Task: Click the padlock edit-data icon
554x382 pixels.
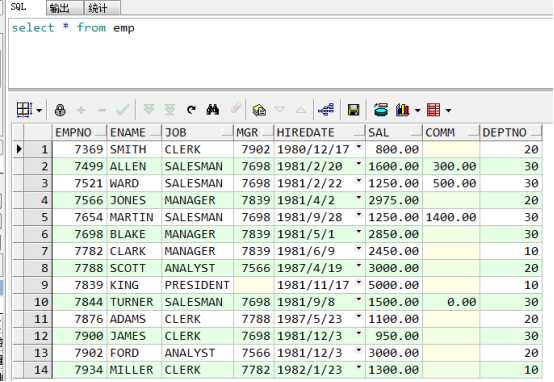Action: pyautogui.click(x=60, y=110)
